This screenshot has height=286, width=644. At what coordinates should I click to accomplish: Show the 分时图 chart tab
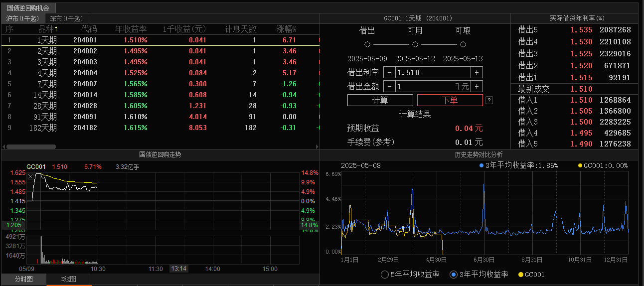(23, 279)
